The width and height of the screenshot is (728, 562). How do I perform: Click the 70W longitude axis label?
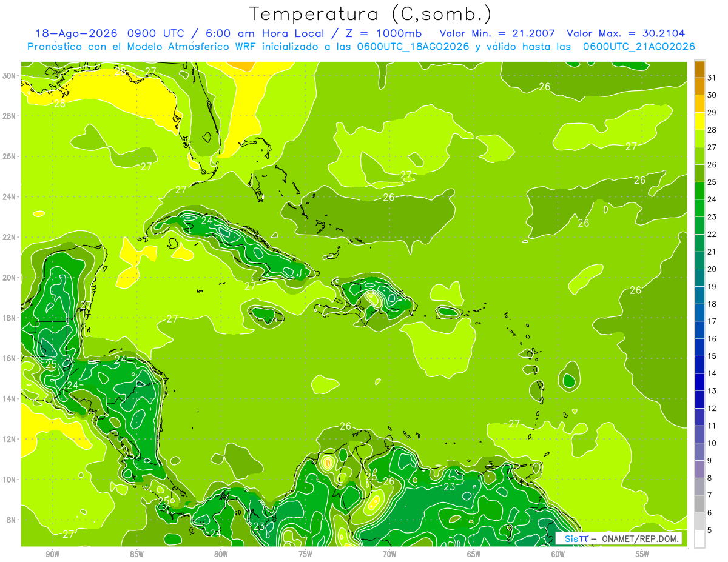pos(389,555)
